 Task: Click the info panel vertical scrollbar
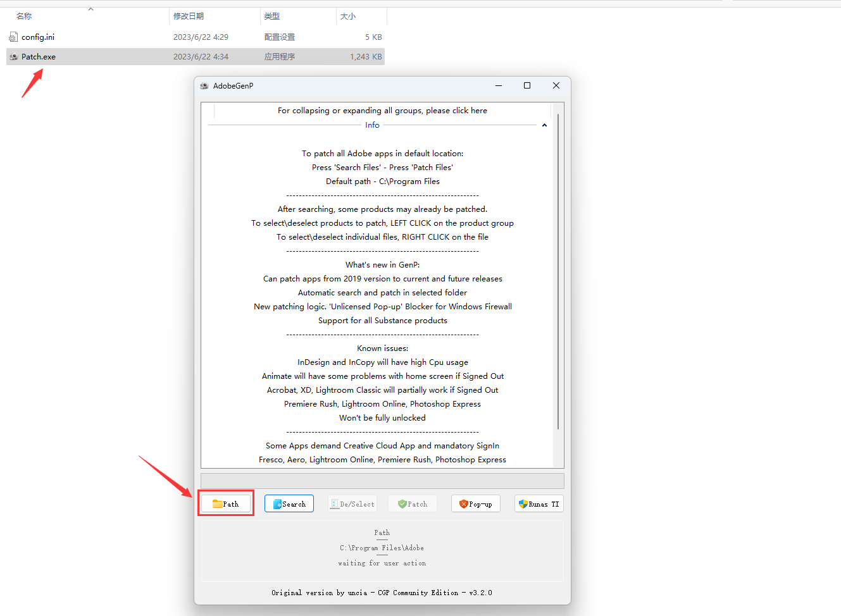pyautogui.click(x=558, y=272)
